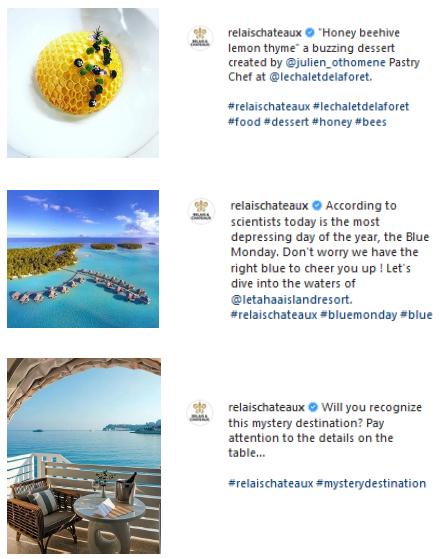
Task: Open @lechaletdelaforet profile mention
Action: [319, 77]
